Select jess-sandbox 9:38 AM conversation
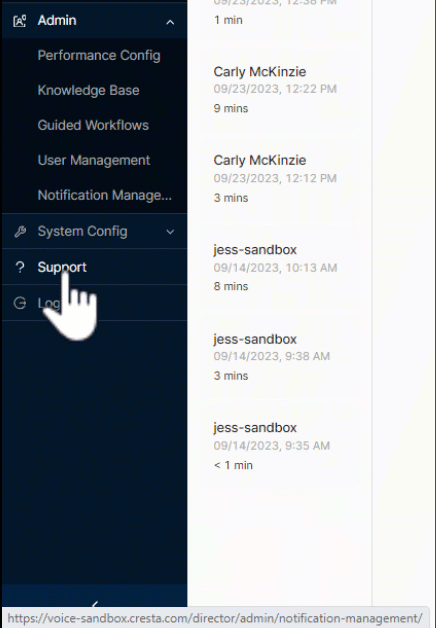The height and width of the screenshot is (628, 436). (x=279, y=357)
